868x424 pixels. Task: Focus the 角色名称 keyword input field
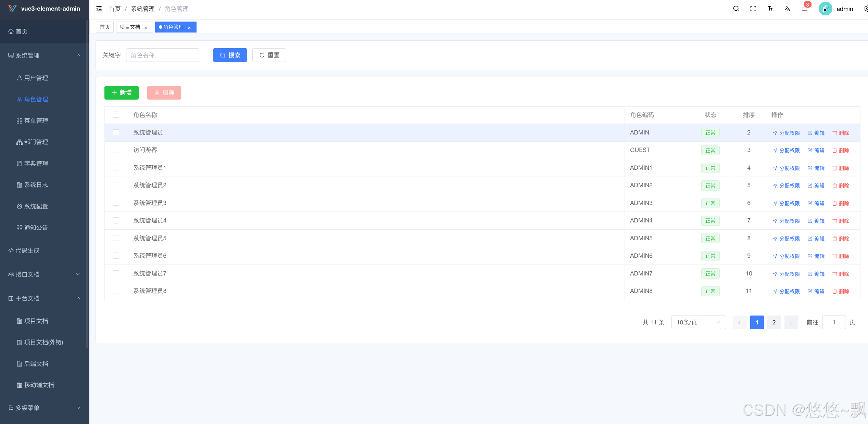[162, 55]
